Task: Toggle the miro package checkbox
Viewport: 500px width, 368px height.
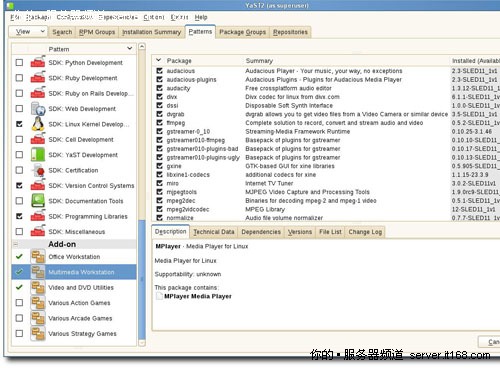Action: click(x=160, y=183)
